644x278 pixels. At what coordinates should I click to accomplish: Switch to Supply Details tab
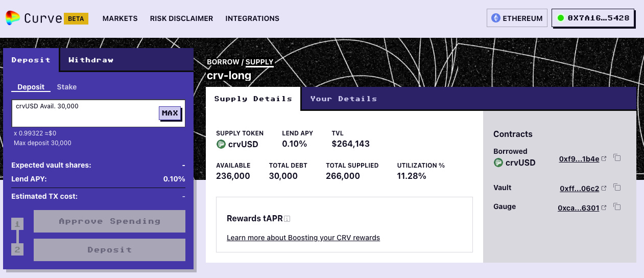253,99
